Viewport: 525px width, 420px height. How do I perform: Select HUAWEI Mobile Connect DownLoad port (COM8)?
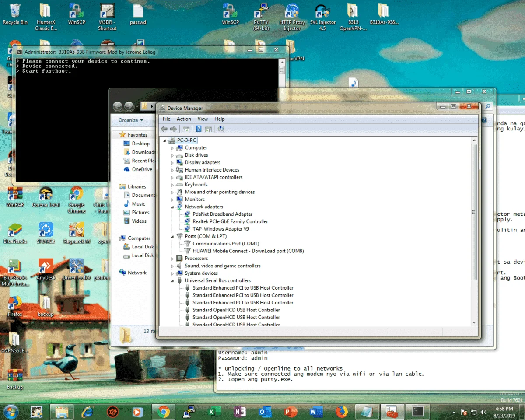tap(248, 251)
